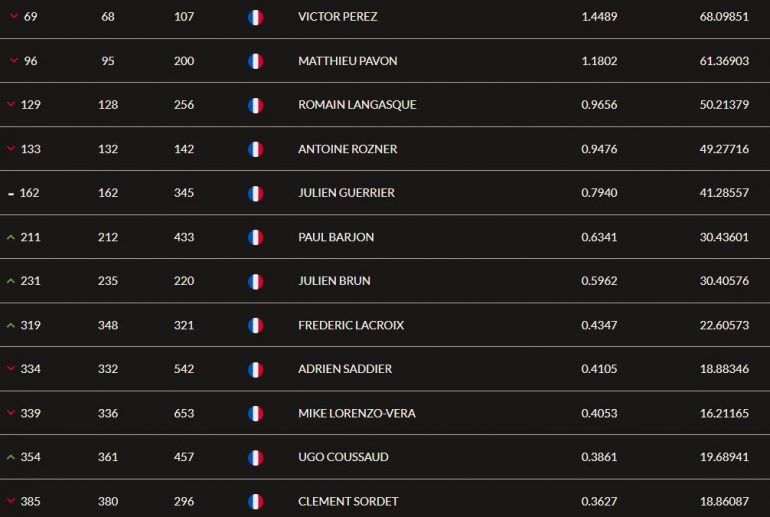The height and width of the screenshot is (517, 770).
Task: Open Clement Sordet player link
Action: pos(348,501)
